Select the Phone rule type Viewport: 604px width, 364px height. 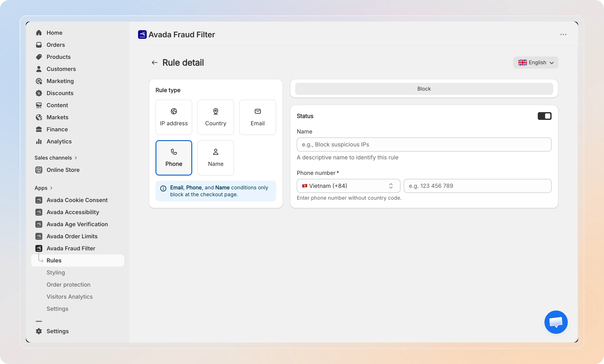tap(174, 158)
